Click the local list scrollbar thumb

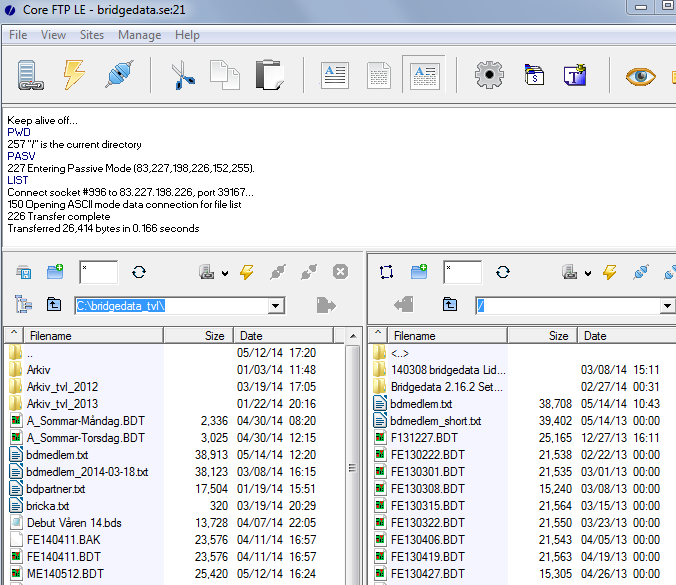click(353, 467)
